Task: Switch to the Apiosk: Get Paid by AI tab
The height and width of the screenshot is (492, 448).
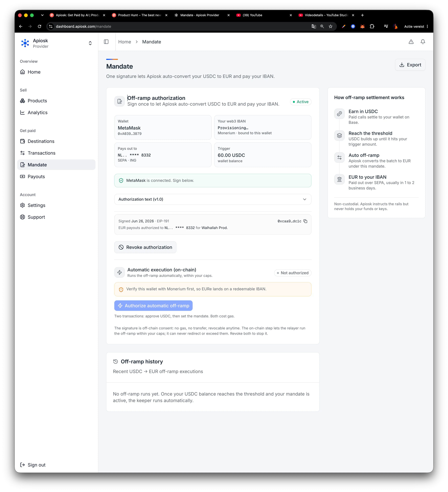Action: (77, 15)
